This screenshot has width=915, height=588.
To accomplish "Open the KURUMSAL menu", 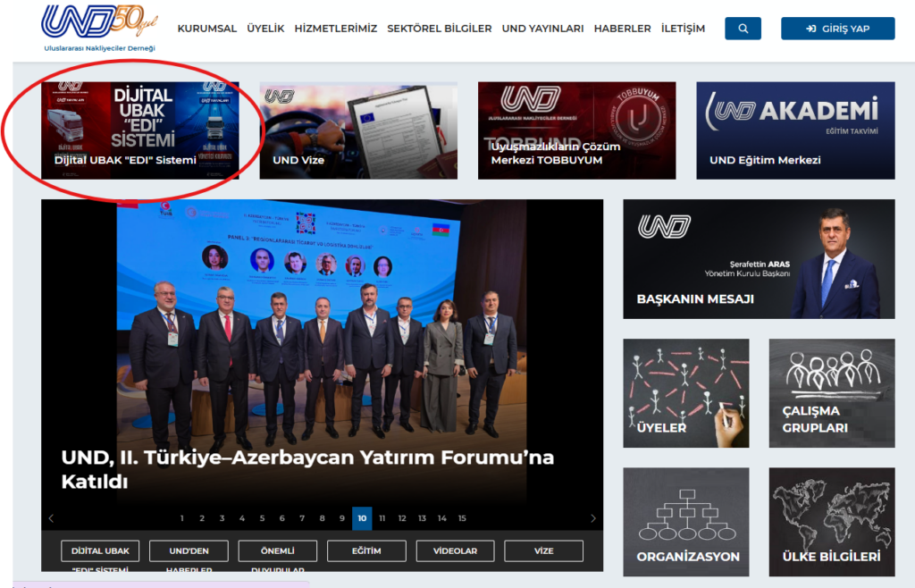I will [x=207, y=29].
